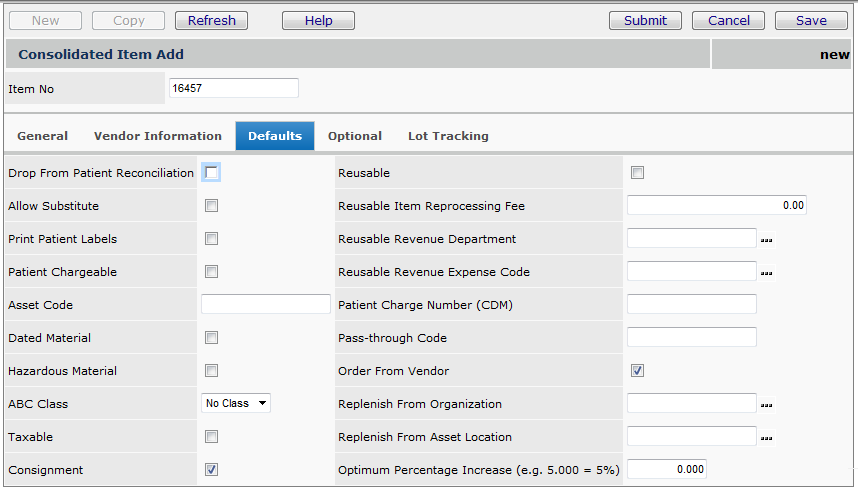Viewport: 858px width, 497px height.
Task: Click the Save button
Action: (x=811, y=21)
